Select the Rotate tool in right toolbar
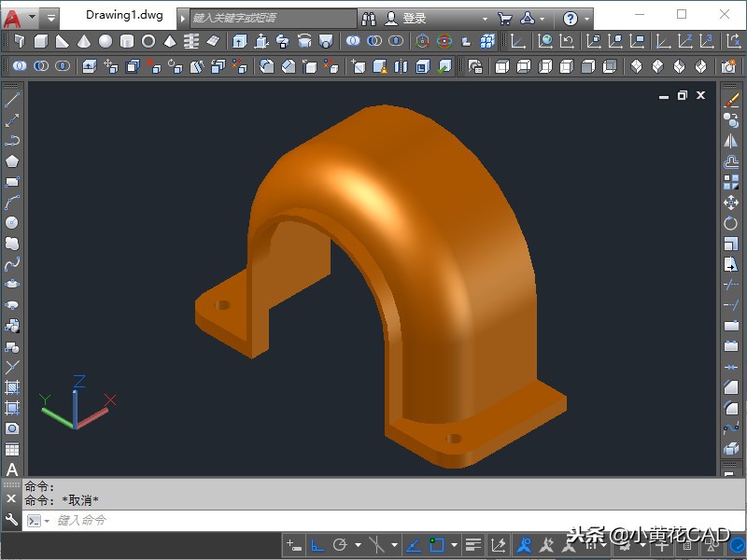This screenshot has width=747, height=560. [x=731, y=223]
